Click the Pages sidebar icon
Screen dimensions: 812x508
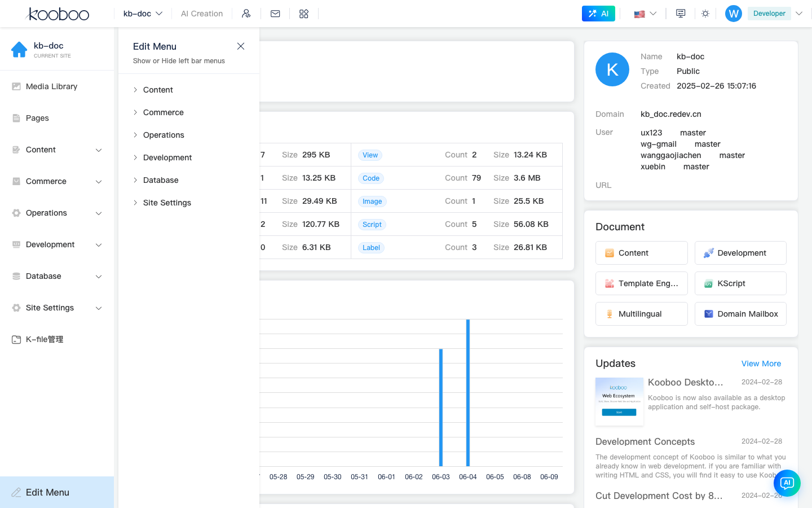[x=16, y=118]
